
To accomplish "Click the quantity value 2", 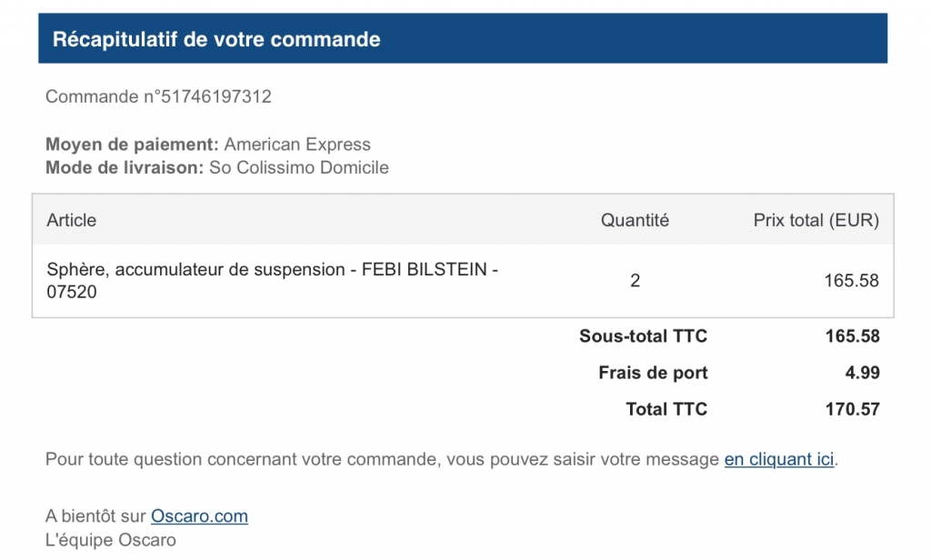I will tap(635, 281).
